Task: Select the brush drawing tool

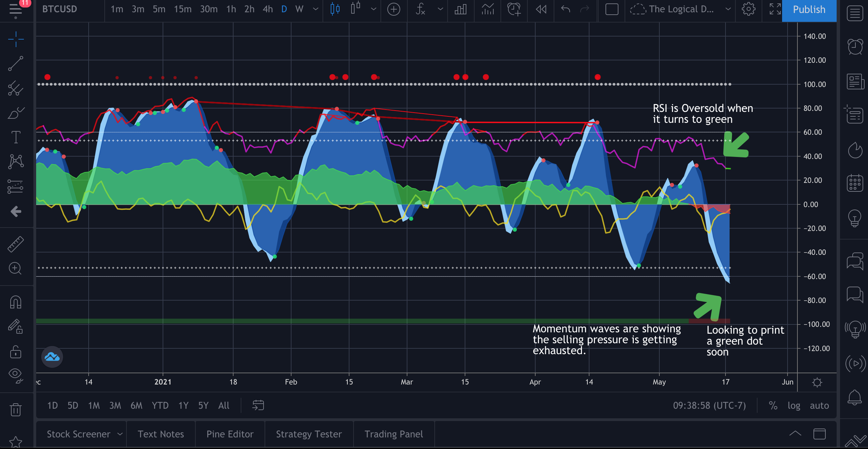Action: click(16, 113)
